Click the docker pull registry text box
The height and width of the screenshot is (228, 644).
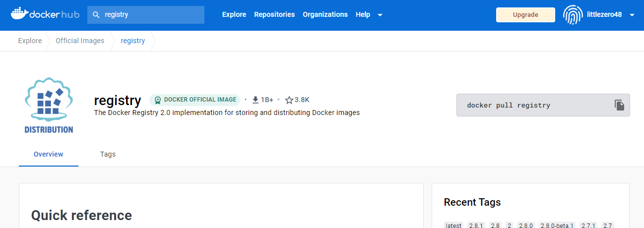(x=543, y=105)
